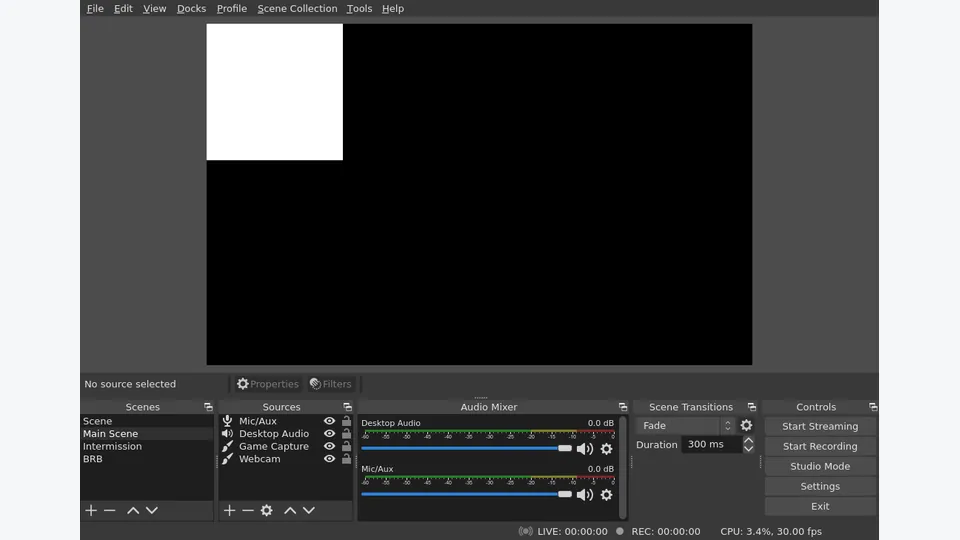
Task: Adjust Mic/Aux volume slider
Action: tap(467, 494)
